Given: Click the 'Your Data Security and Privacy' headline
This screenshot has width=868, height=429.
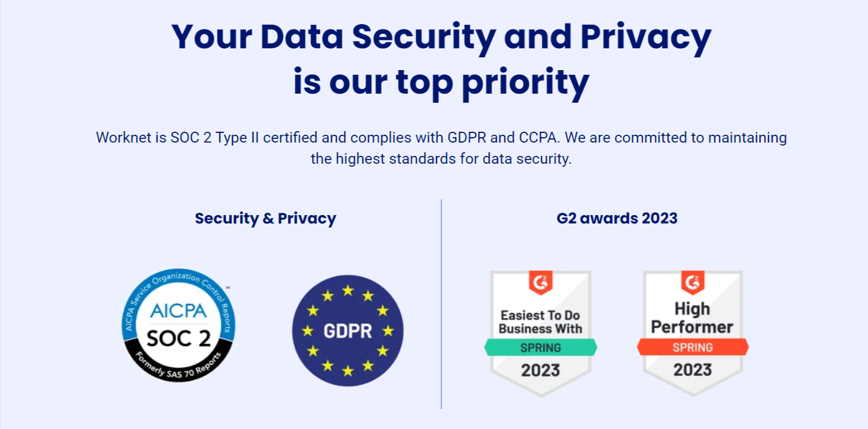Looking at the screenshot, I should [441, 36].
